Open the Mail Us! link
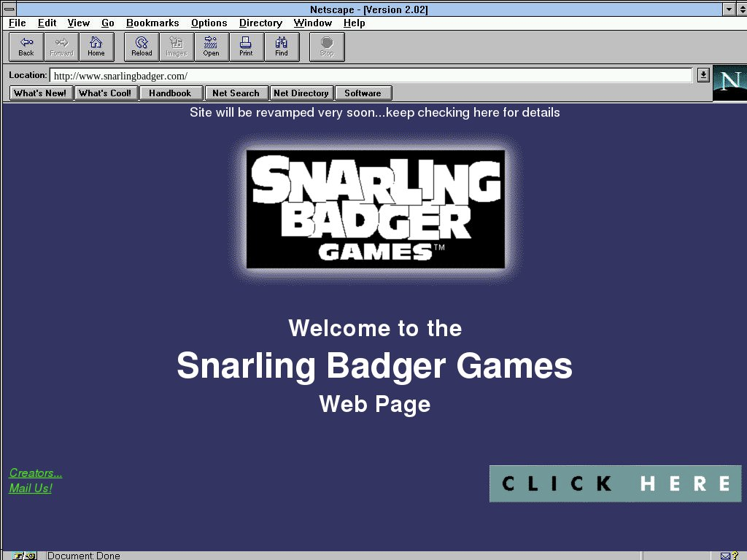Image resolution: width=747 pixels, height=560 pixels. [31, 489]
